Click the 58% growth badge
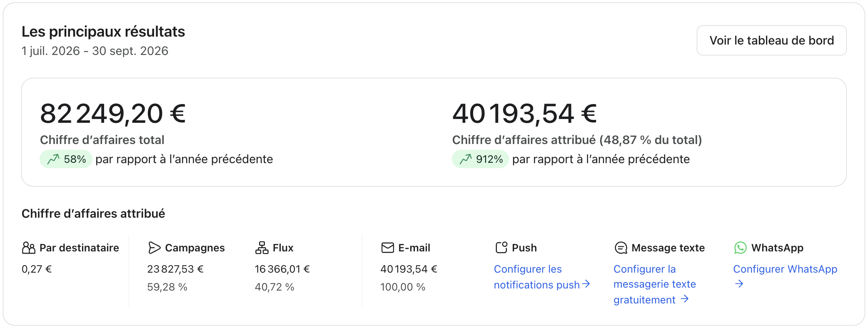The width and height of the screenshot is (868, 328). click(x=66, y=159)
